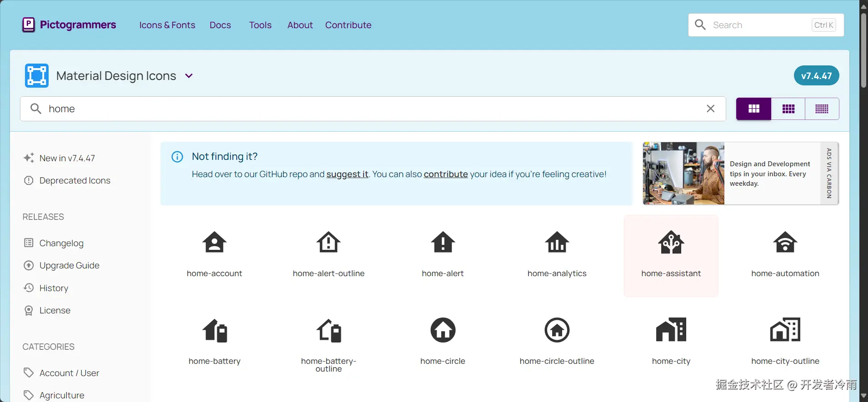Open the Icons & Fonts menu
868x402 pixels.
[167, 25]
